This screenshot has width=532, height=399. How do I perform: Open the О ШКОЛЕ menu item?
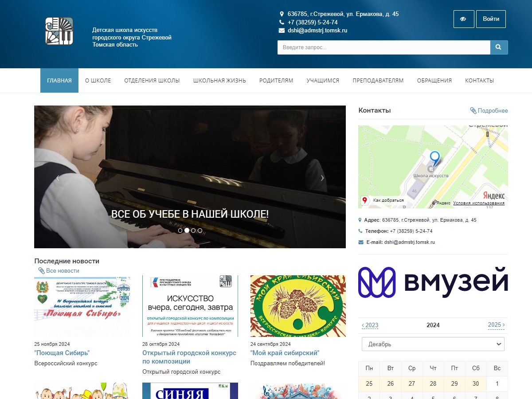coord(98,81)
